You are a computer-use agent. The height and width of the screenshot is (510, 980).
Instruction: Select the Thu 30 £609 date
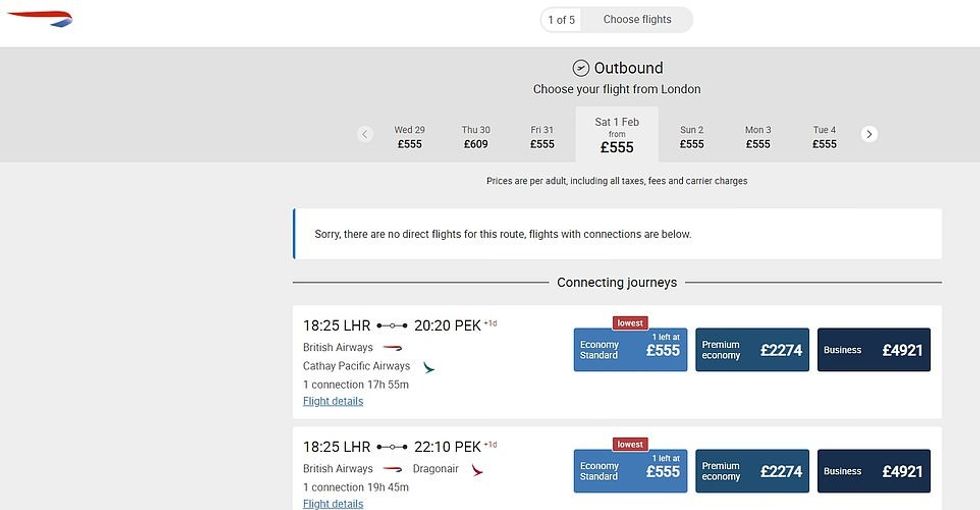476,137
